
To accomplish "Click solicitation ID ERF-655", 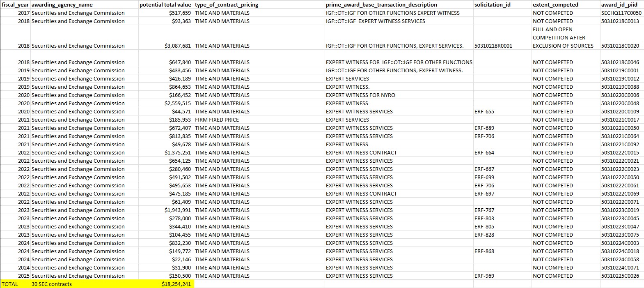I will click(x=502, y=111).
